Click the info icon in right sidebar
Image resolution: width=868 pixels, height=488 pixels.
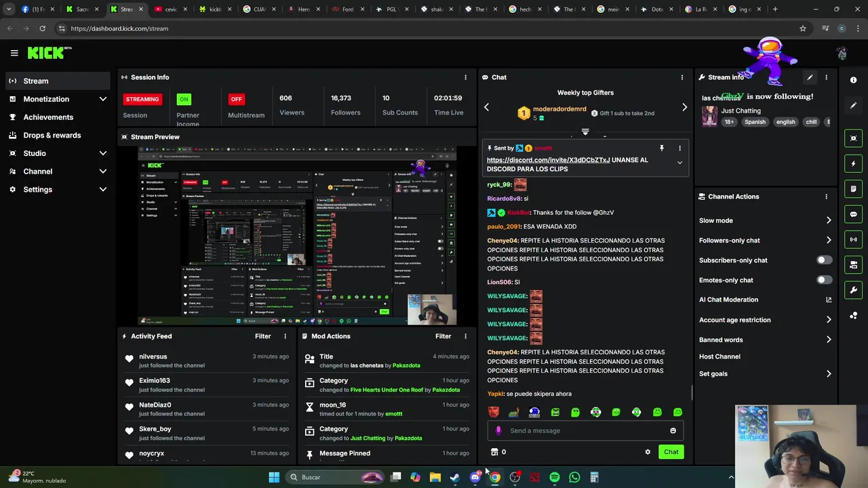[x=854, y=80]
